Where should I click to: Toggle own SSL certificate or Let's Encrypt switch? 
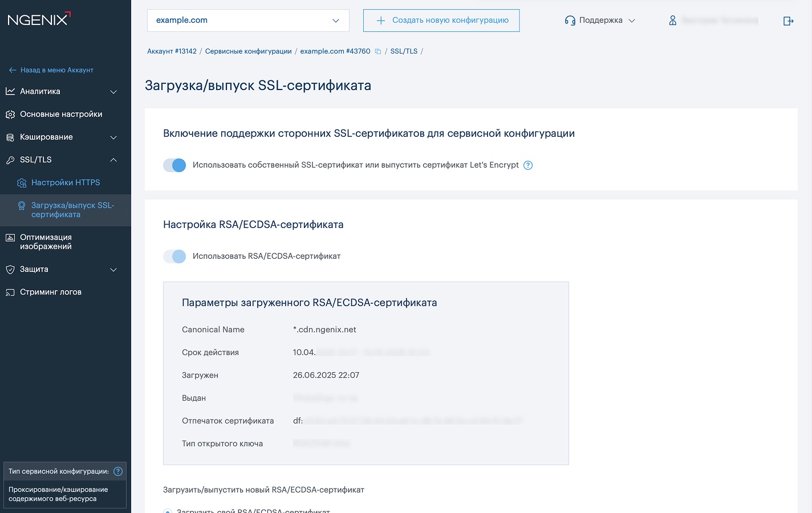click(174, 165)
